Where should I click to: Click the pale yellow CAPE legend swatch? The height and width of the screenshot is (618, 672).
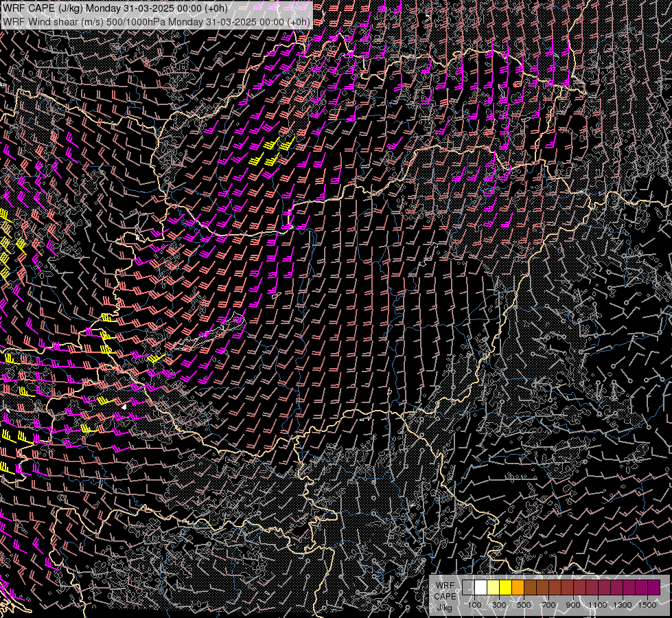click(x=494, y=587)
